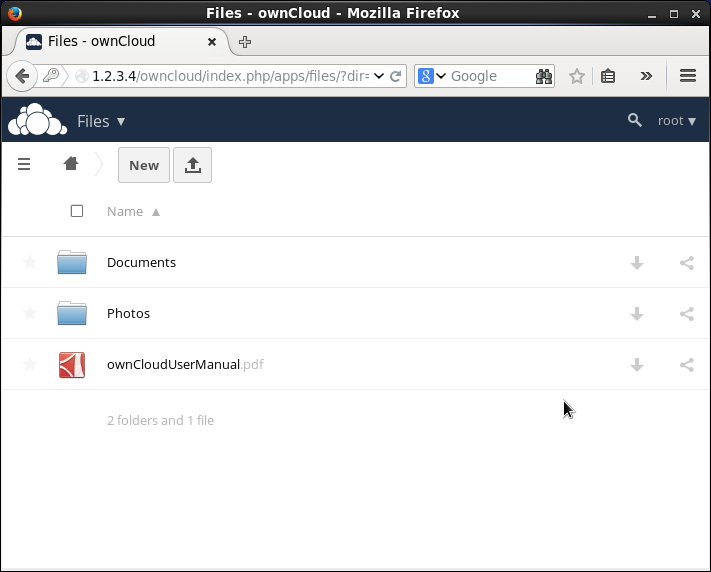Image resolution: width=711 pixels, height=572 pixels.
Task: Open the Photos folder icon
Action: pos(72,313)
